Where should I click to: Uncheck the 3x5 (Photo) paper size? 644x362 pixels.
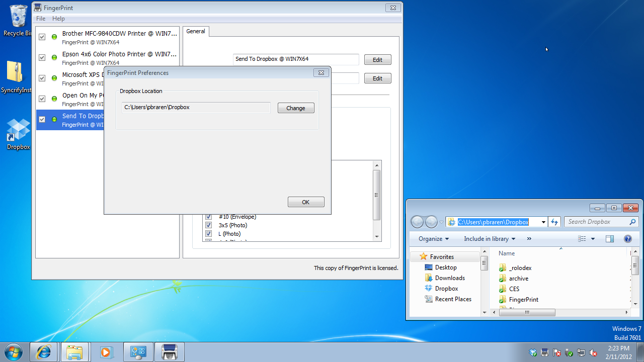(x=208, y=225)
